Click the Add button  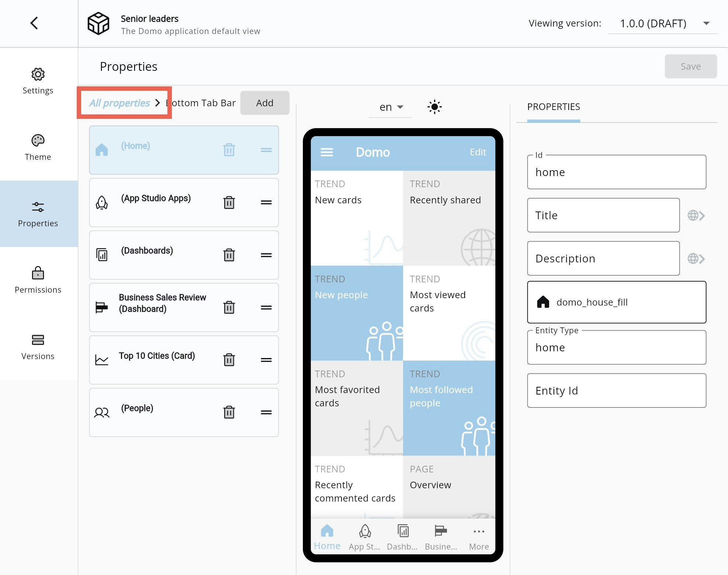[x=264, y=103]
